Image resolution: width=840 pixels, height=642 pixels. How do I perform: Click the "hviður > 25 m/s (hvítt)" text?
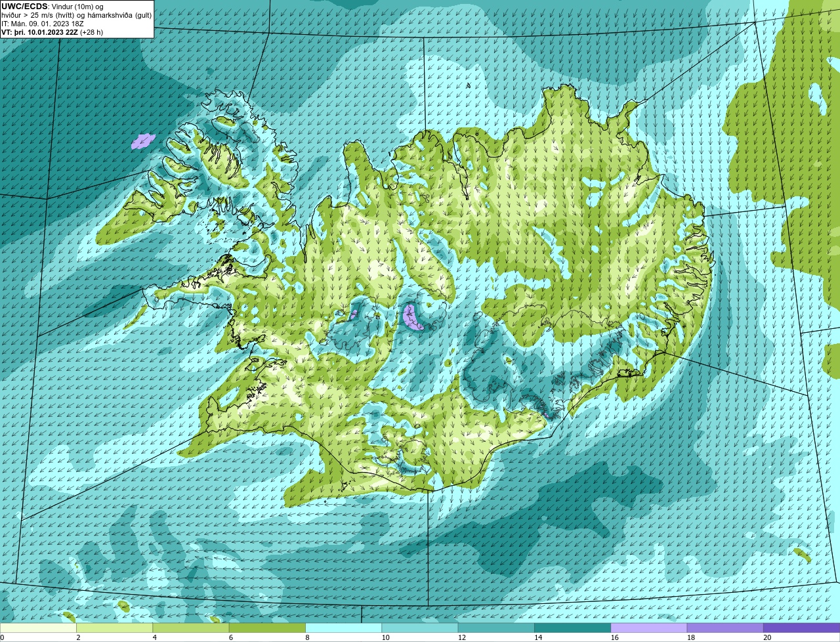[40, 15]
